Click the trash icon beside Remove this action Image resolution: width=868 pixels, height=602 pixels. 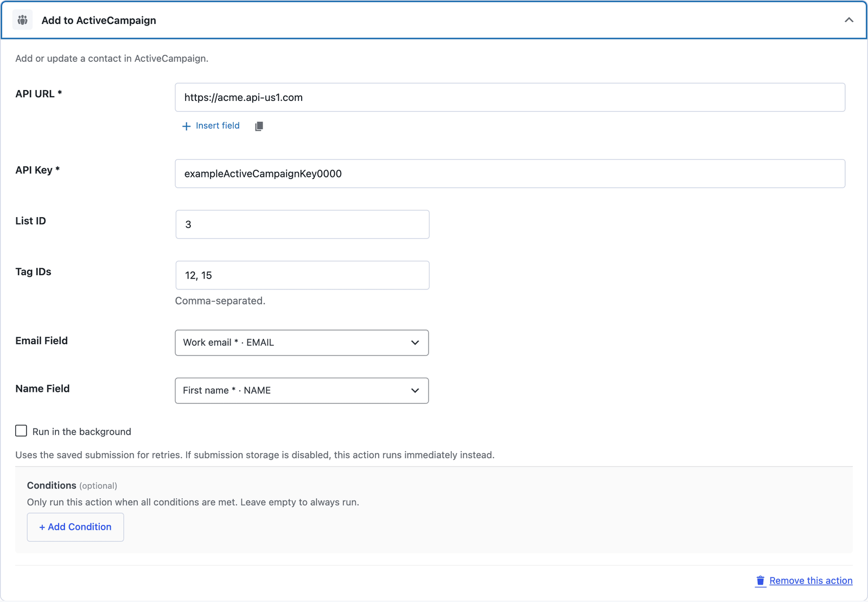click(761, 581)
